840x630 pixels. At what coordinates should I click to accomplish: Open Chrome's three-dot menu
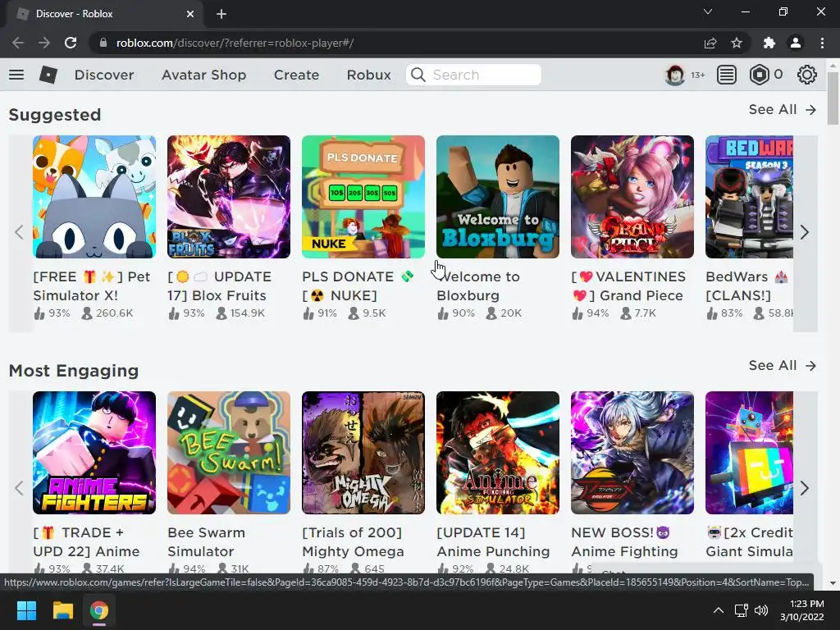pyautogui.click(x=822, y=43)
